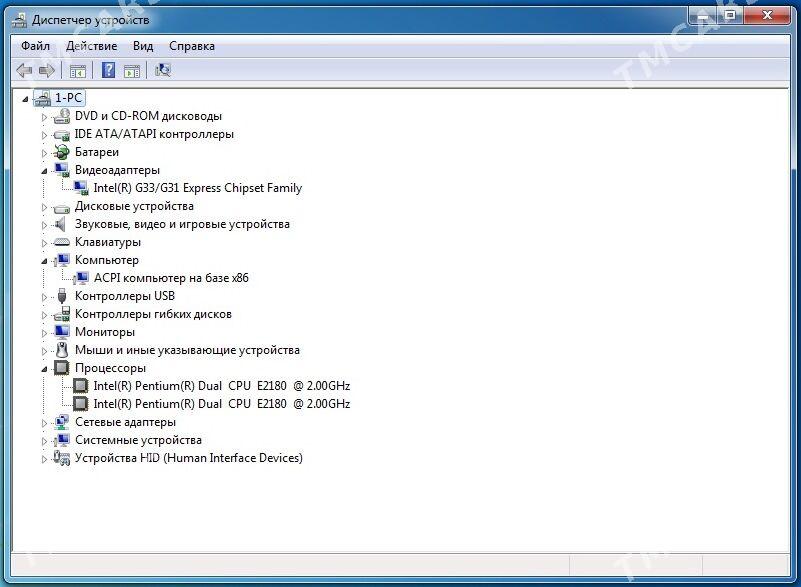Expand Мыши и иные указывающие устройства
The width and height of the screenshot is (801, 587).
[44, 351]
